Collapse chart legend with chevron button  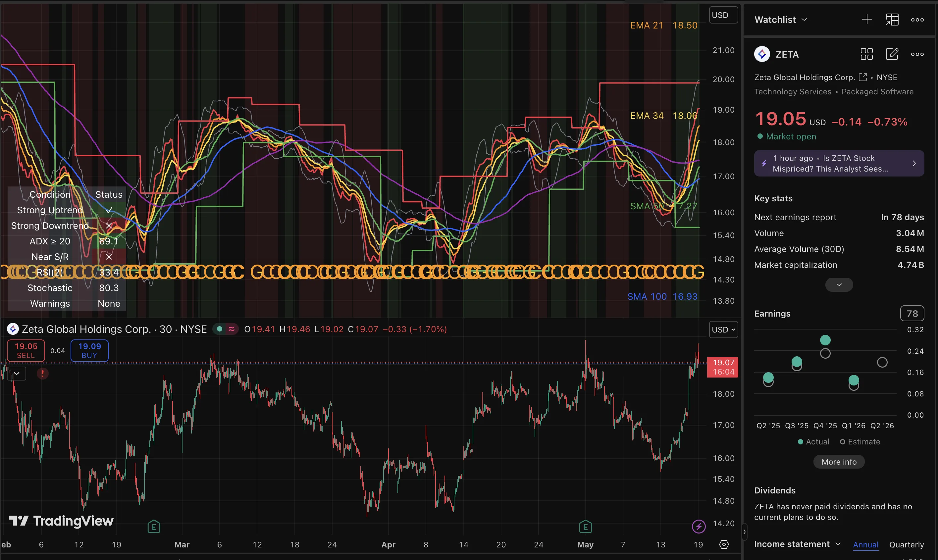[17, 374]
